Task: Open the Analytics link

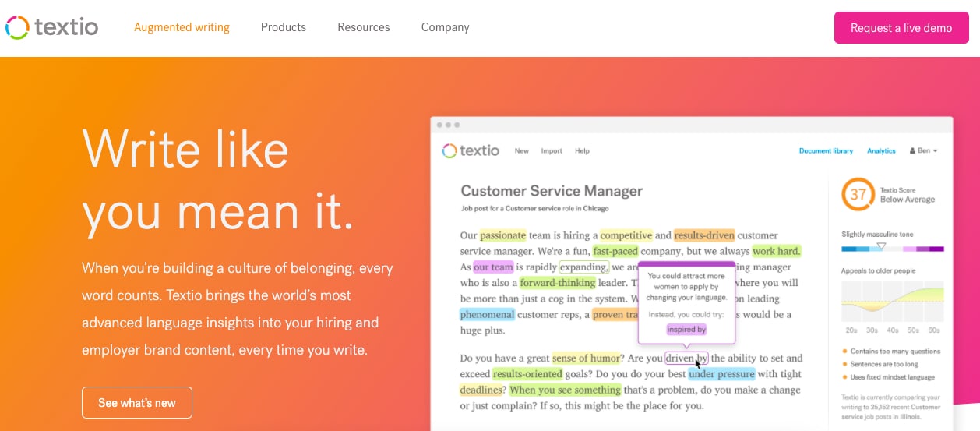Action: point(882,151)
